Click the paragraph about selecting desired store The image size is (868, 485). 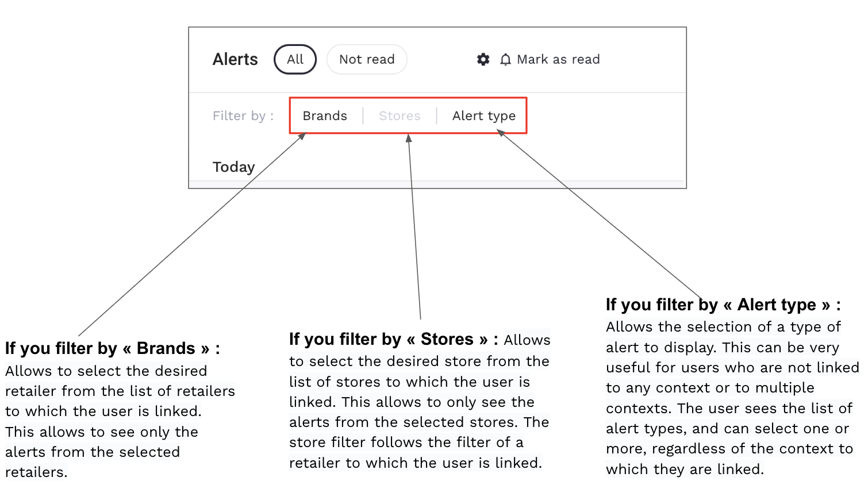tap(419, 412)
